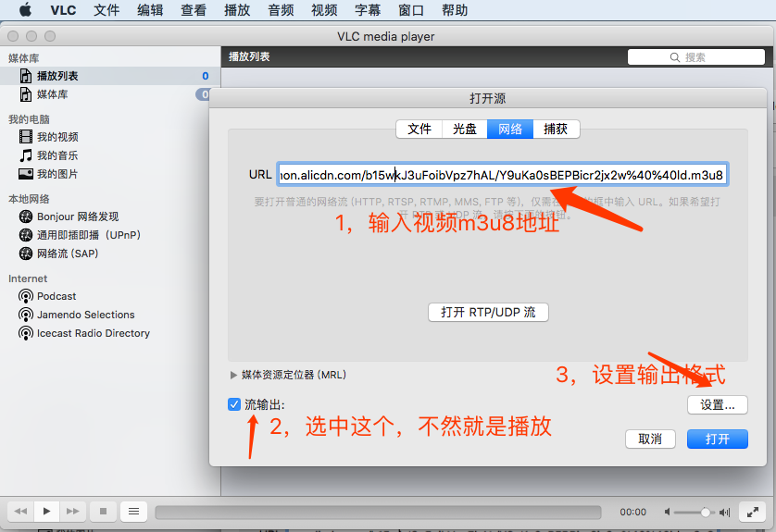Viewport: 776px width, 532px height.
Task: Select the 播放列表 sidebar icon
Action: tap(26, 76)
